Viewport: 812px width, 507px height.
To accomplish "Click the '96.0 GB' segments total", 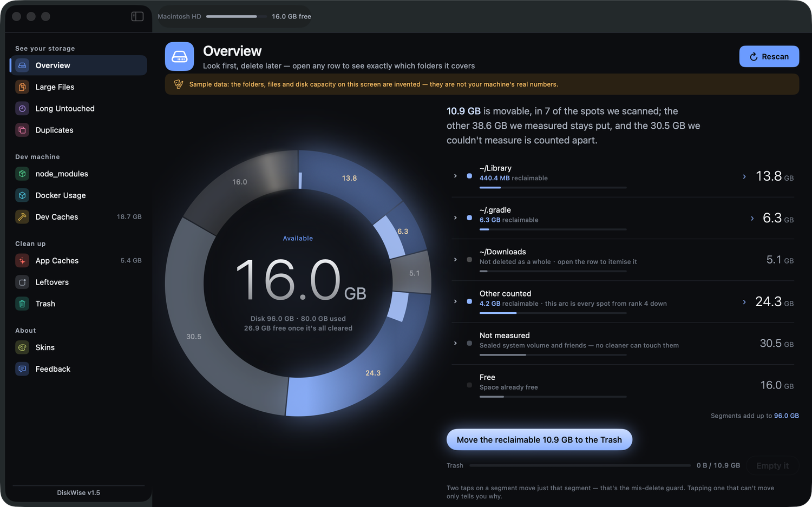I will click(786, 416).
